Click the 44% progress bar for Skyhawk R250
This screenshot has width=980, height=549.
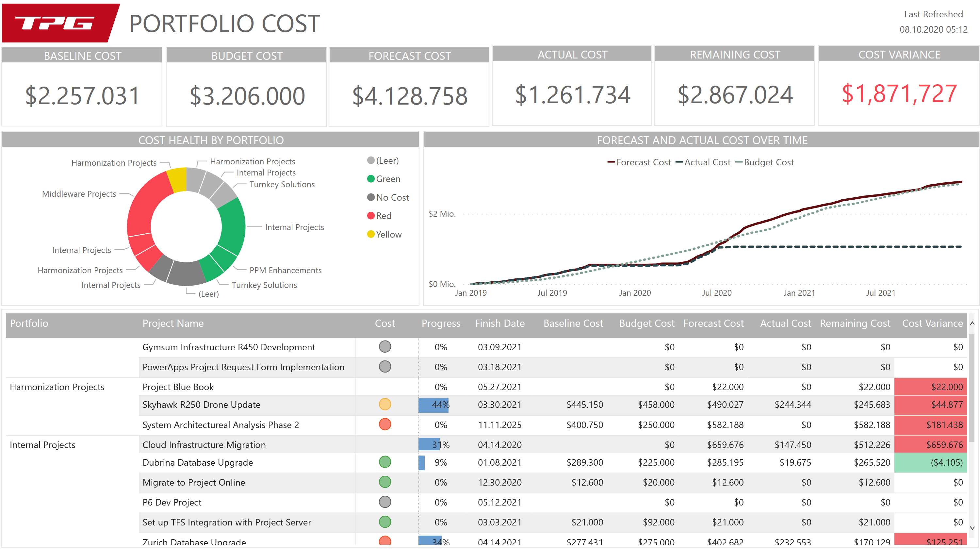coord(434,405)
